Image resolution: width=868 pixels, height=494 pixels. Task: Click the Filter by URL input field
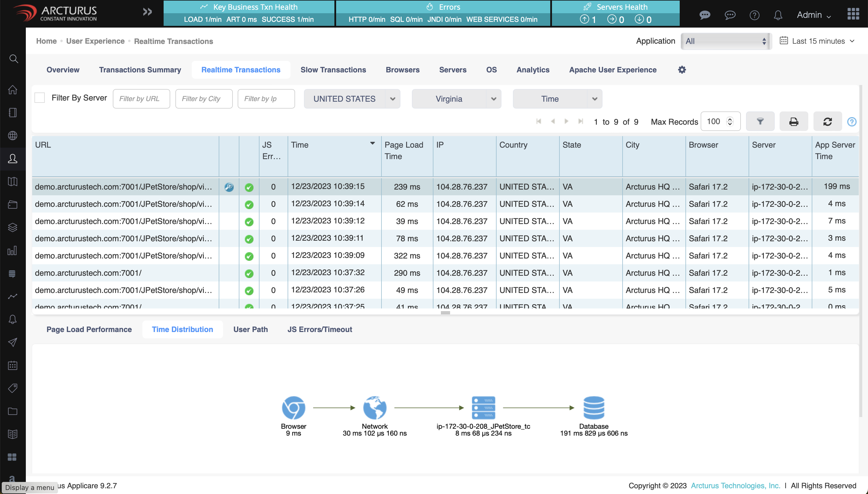tap(141, 99)
